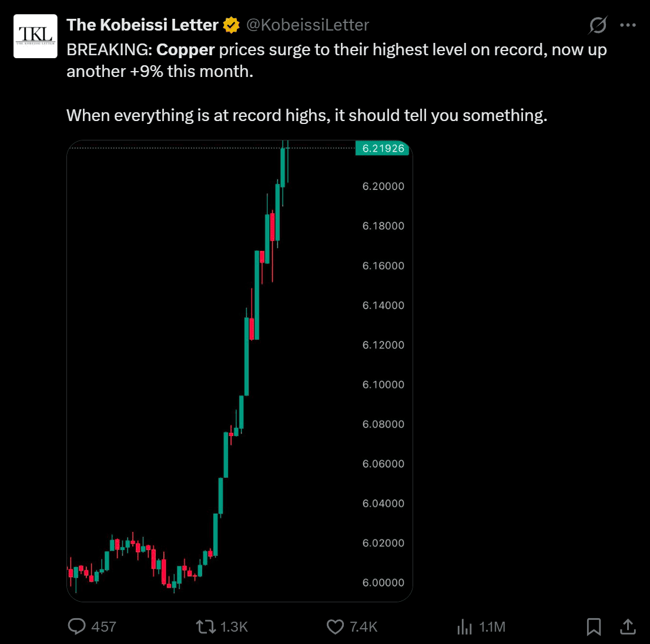Click the 1.3K reposts count

click(234, 627)
